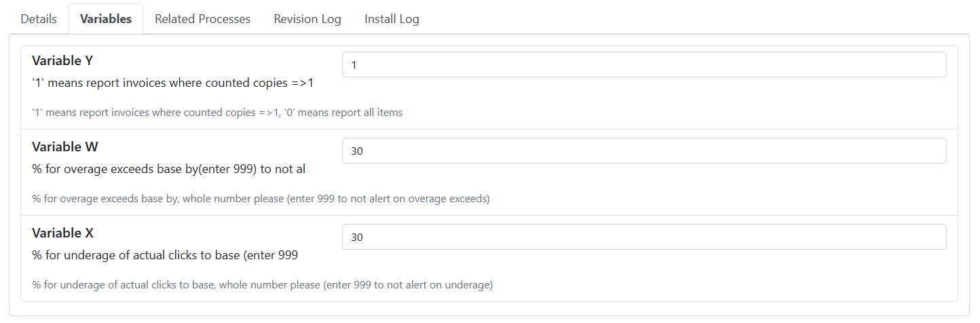Focus the Variable Y input field
This screenshot has height=323, width=980.
coord(644,64)
